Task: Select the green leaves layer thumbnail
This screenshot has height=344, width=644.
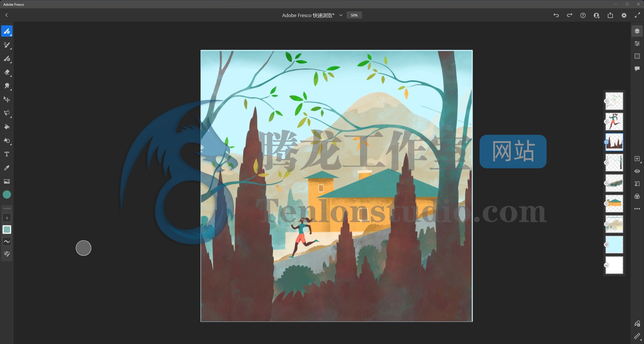Action: point(614,101)
